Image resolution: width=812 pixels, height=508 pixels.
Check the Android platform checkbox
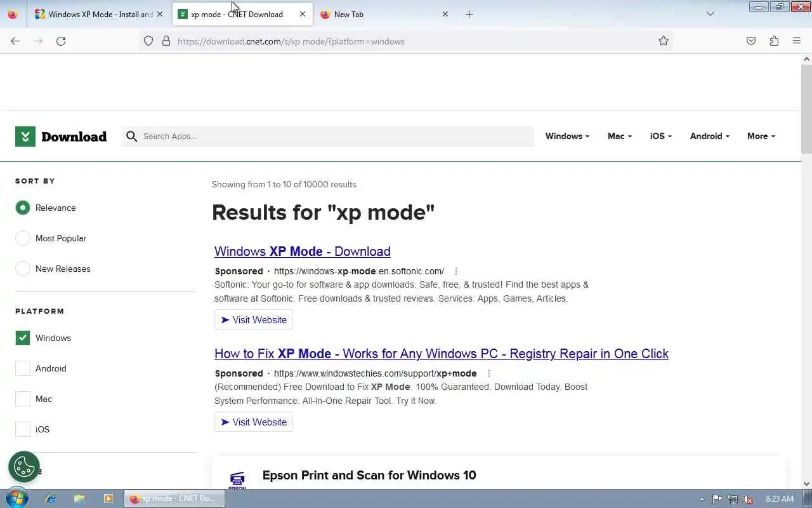[23, 368]
